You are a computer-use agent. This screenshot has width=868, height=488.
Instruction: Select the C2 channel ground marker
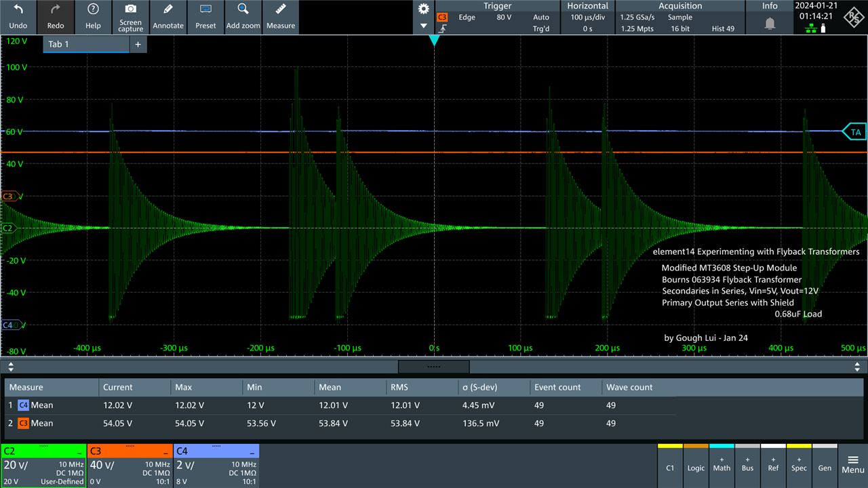8,228
